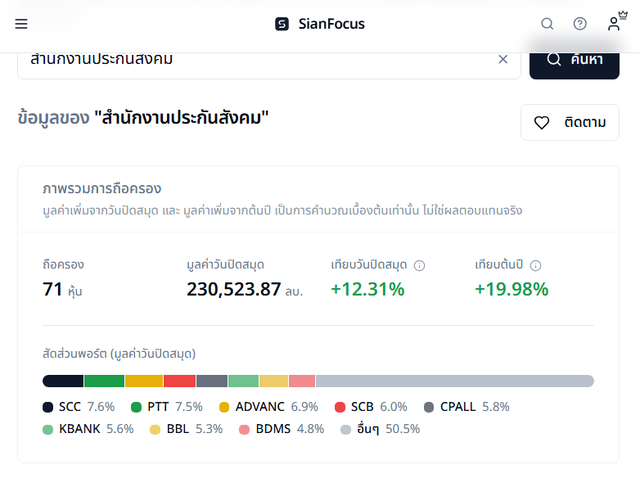Select the BDMS legend item
This screenshot has width=640, height=483.
(x=282, y=429)
